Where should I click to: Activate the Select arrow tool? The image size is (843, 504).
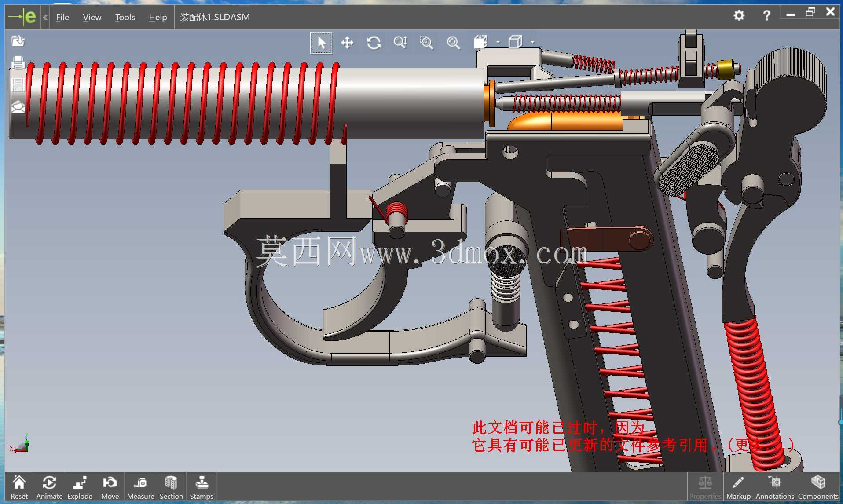[x=321, y=43]
